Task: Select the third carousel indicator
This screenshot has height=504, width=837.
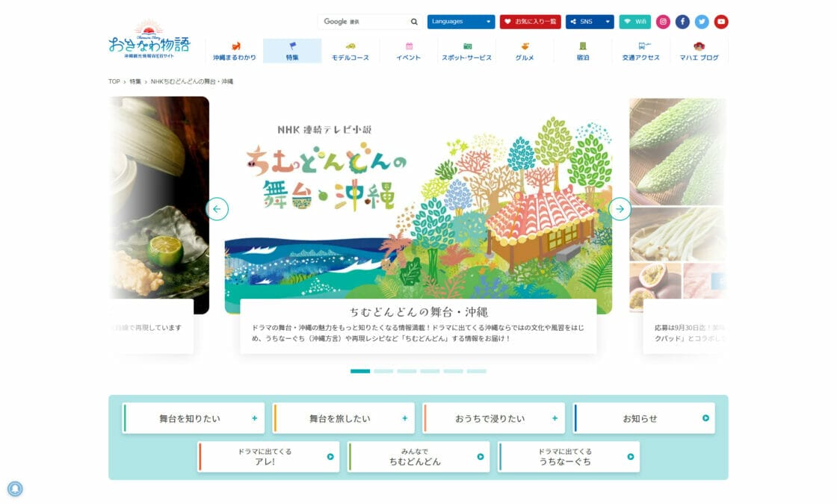Action: tap(407, 371)
